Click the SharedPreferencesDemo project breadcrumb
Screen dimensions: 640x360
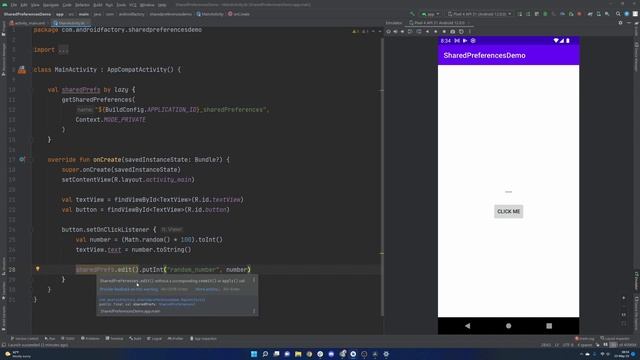click(27, 14)
